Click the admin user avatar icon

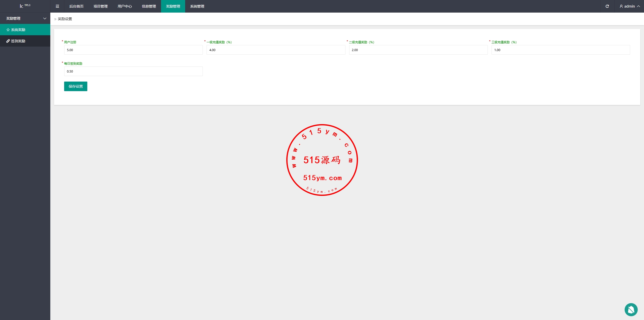[621, 6]
